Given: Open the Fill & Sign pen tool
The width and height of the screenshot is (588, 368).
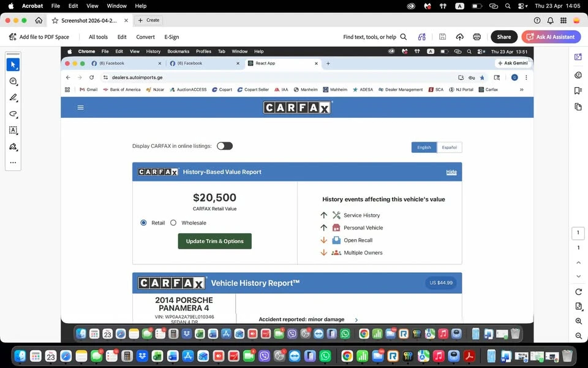Looking at the screenshot, I should [13, 147].
